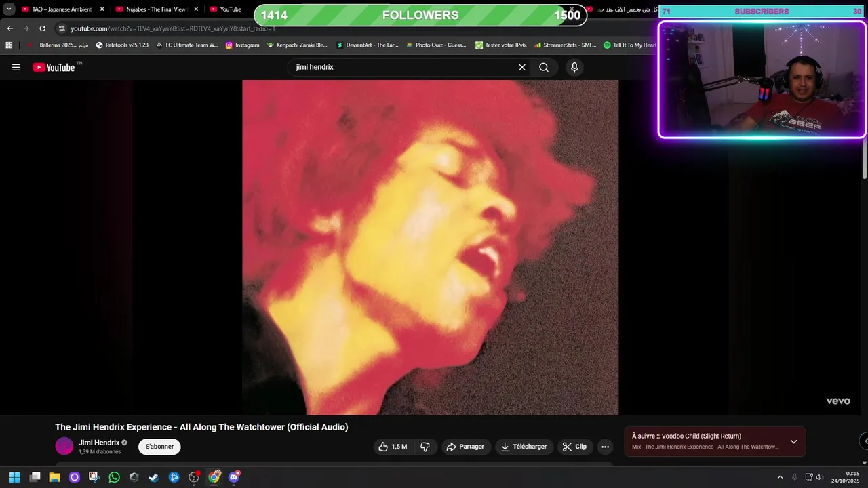868x488 pixels.
Task: Click the 1,39 M d'abonnés text
Action: point(100,452)
